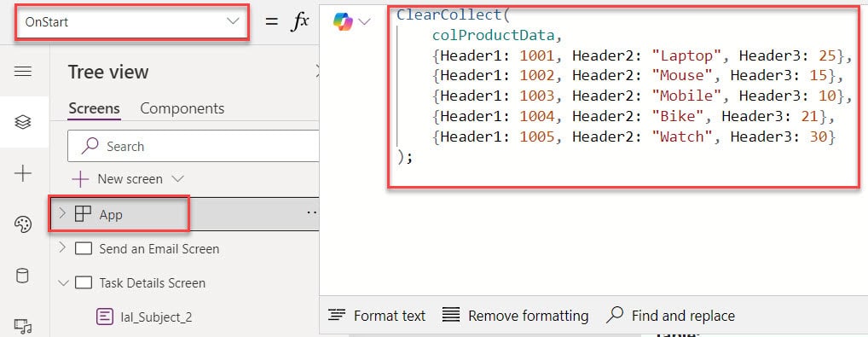
Task: Click the Insert plus icon in sidebar
Action: click(x=23, y=173)
